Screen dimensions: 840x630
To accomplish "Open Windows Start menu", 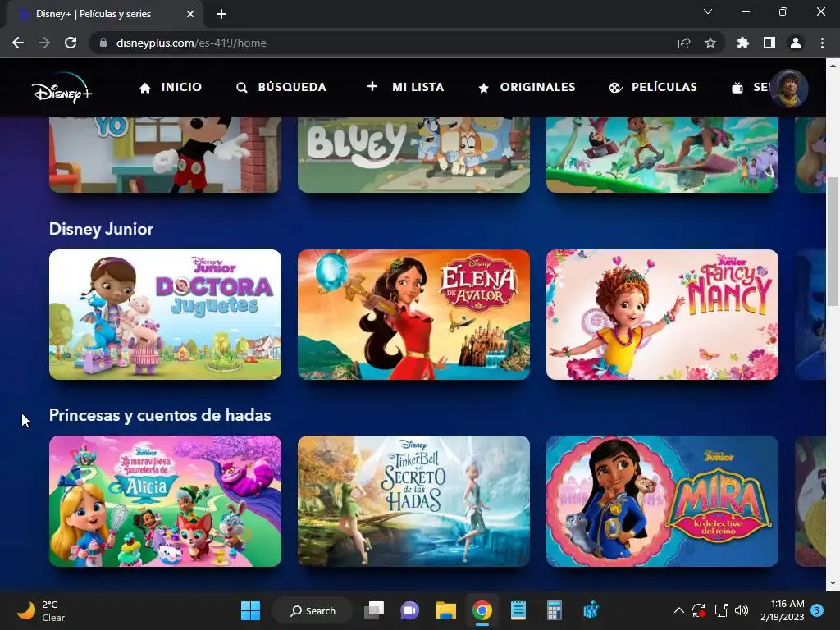I will pos(251,610).
